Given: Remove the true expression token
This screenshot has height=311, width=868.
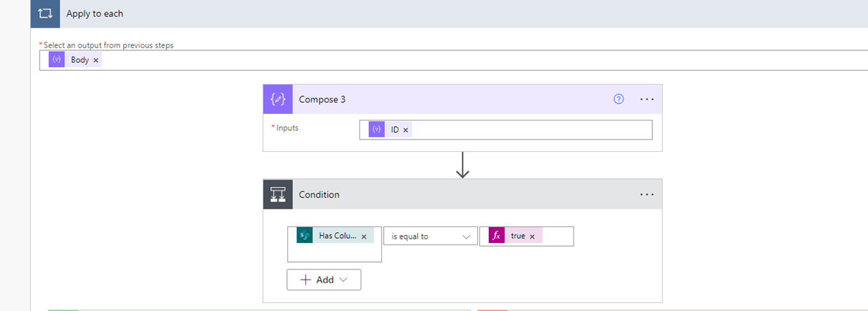Looking at the screenshot, I should coord(532,237).
